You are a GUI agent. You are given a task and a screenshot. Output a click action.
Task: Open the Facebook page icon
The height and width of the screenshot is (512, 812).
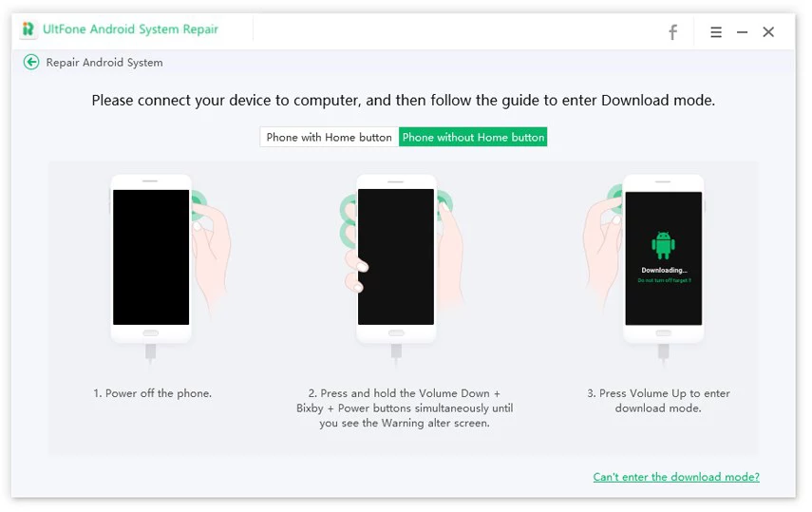pyautogui.click(x=672, y=32)
